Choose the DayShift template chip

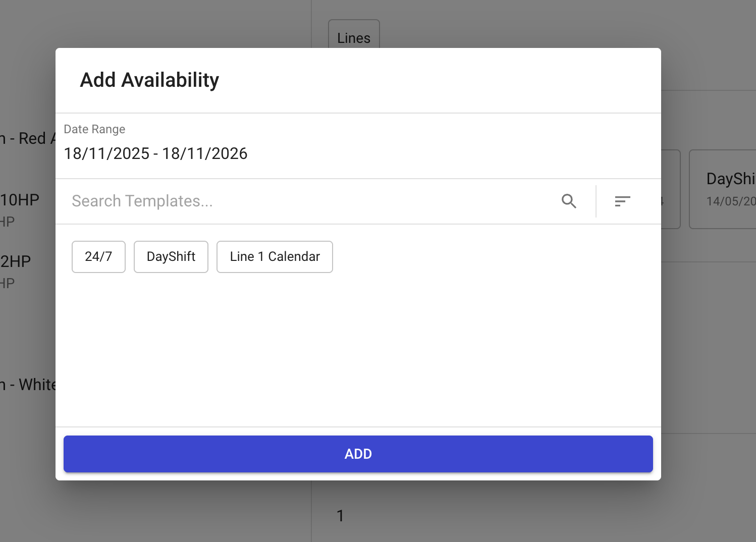pyautogui.click(x=171, y=257)
